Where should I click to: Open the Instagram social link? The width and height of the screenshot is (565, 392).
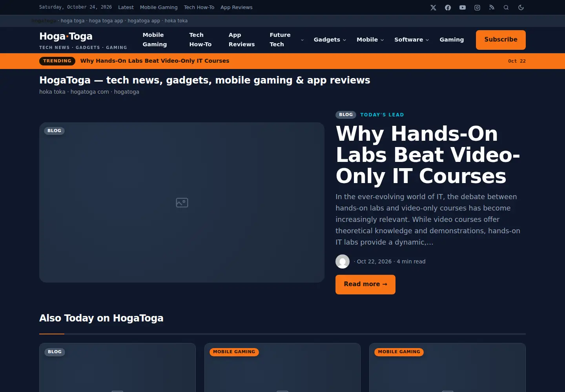click(477, 7)
